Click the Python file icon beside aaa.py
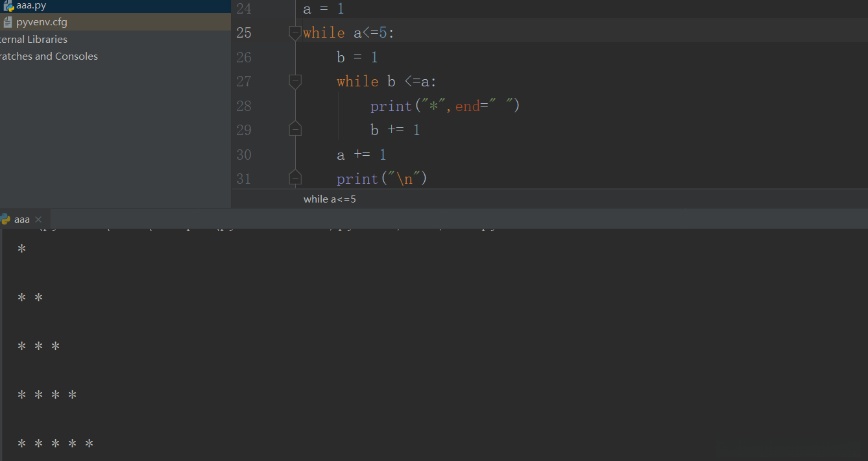This screenshot has width=868, height=461. (8, 6)
